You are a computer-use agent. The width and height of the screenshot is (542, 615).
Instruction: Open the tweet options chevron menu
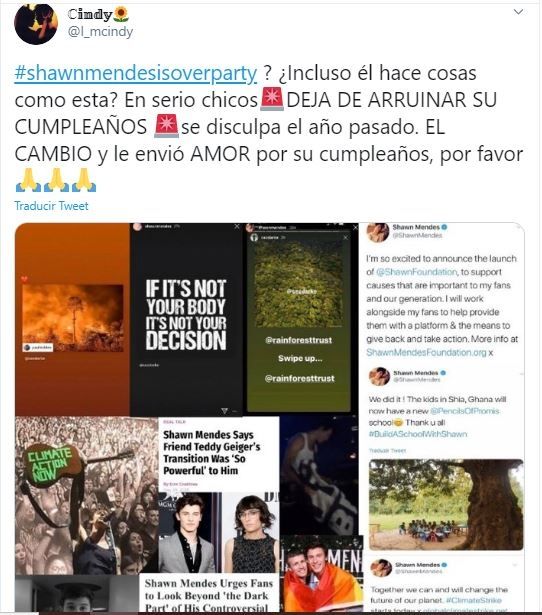coord(518,12)
